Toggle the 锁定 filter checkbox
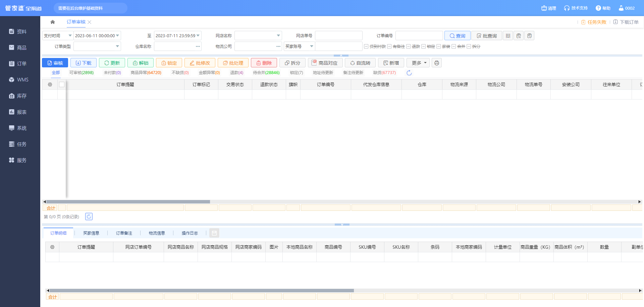 424,47
